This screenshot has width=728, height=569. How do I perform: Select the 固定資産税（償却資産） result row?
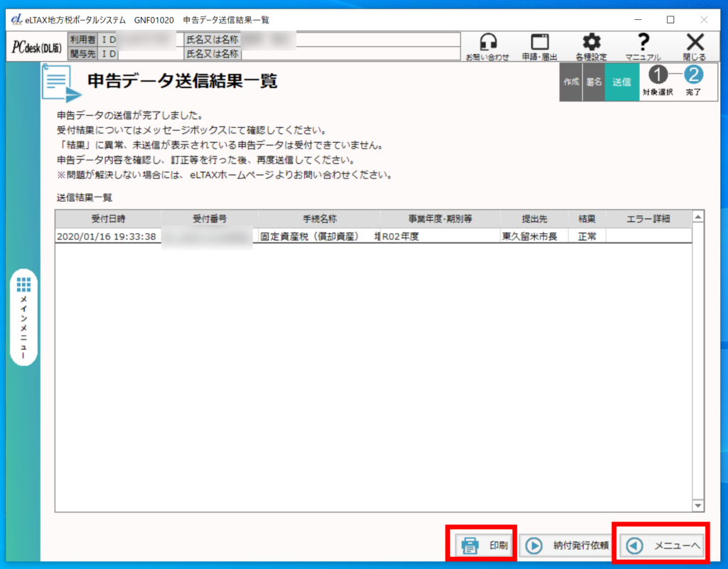[x=318, y=237]
